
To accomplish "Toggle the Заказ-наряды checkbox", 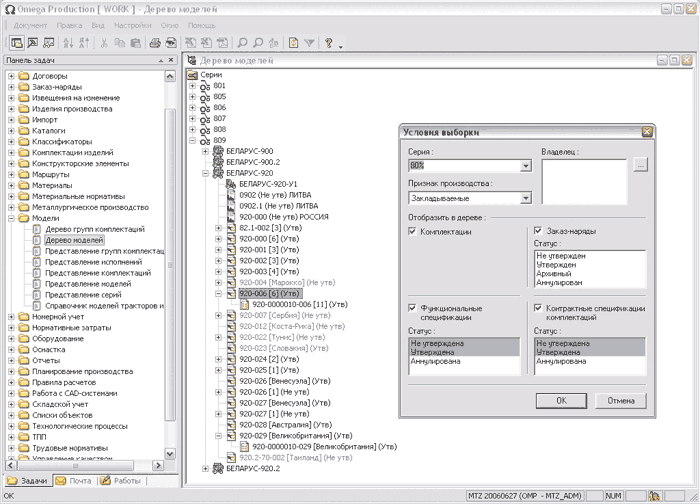I will click(538, 231).
